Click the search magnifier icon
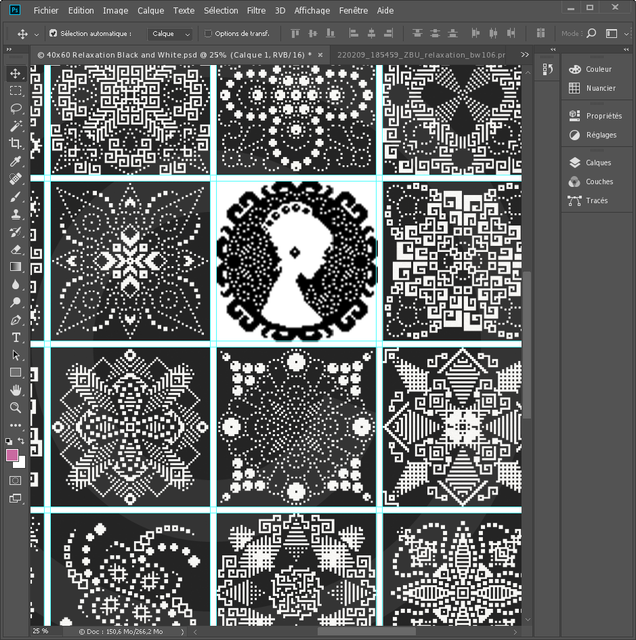Screen dimensions: 636x640 point(592,33)
